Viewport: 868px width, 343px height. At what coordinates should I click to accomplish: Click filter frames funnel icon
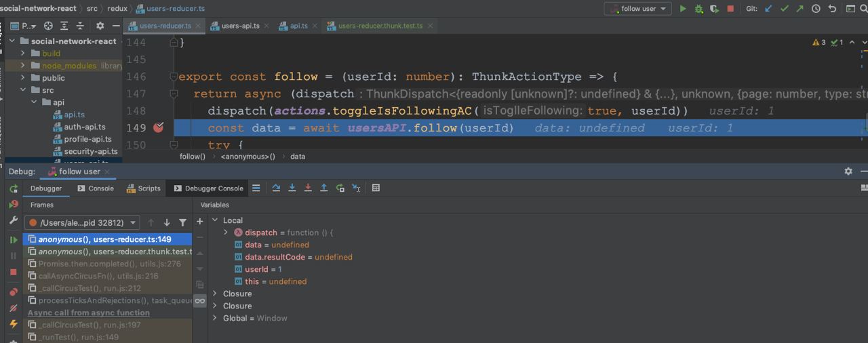click(x=182, y=222)
